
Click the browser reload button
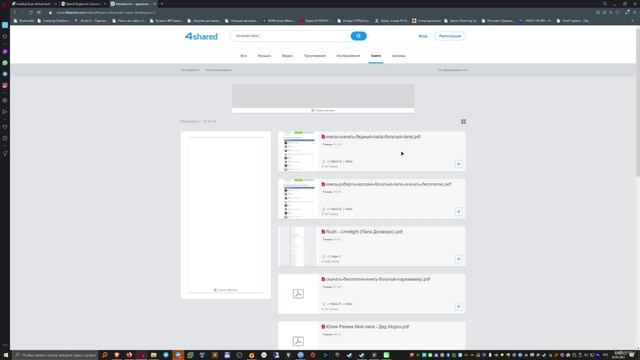31,13
